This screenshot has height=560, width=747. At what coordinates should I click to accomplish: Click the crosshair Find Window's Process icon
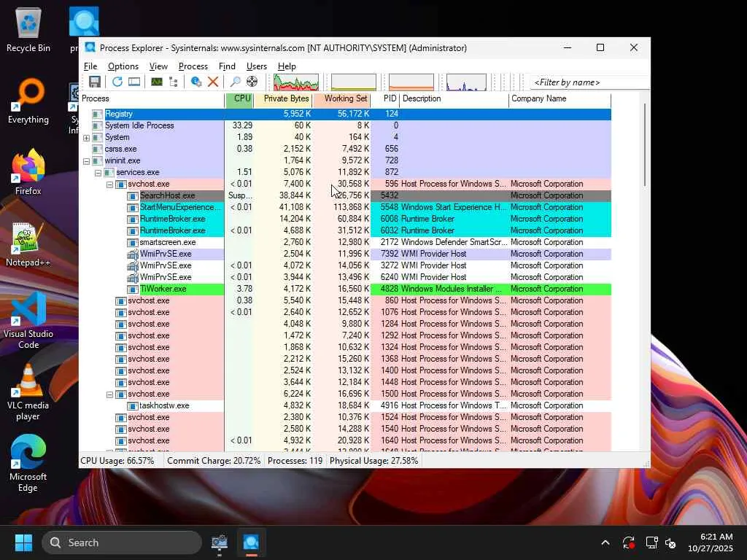click(252, 82)
